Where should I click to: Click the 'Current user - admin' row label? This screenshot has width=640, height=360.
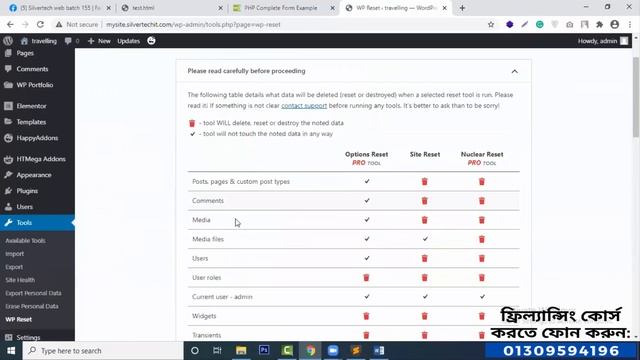coord(222,297)
